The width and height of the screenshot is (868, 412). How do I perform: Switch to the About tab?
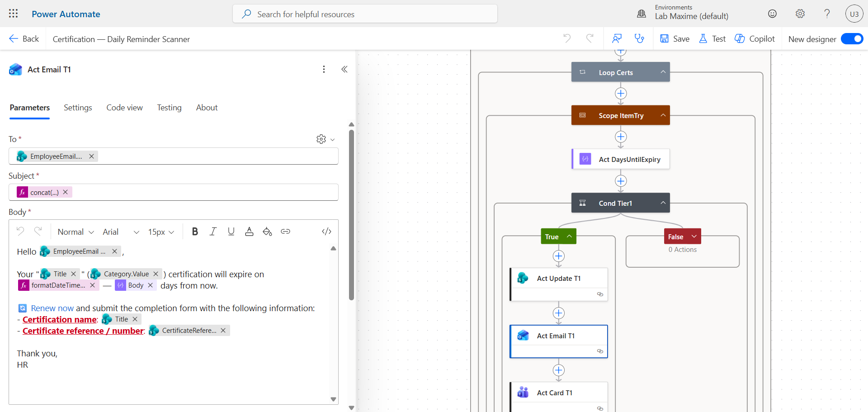[x=207, y=108]
